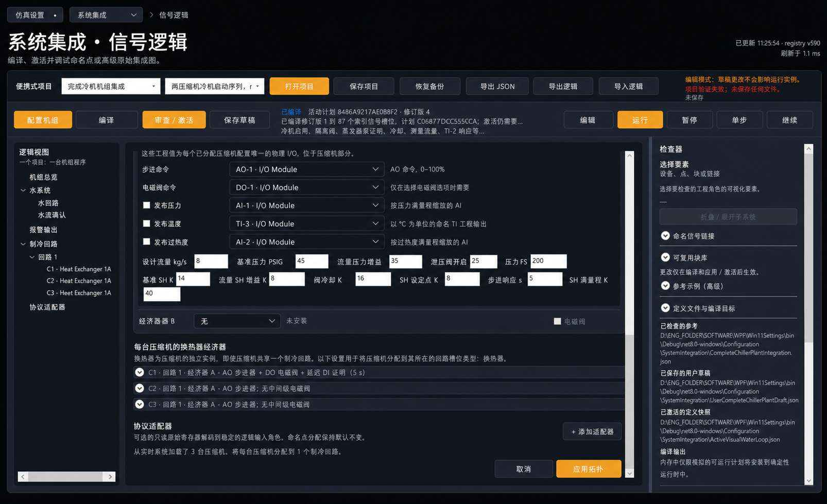Expand 可复用块库 section in inspector
The image size is (827, 504).
[x=665, y=257]
